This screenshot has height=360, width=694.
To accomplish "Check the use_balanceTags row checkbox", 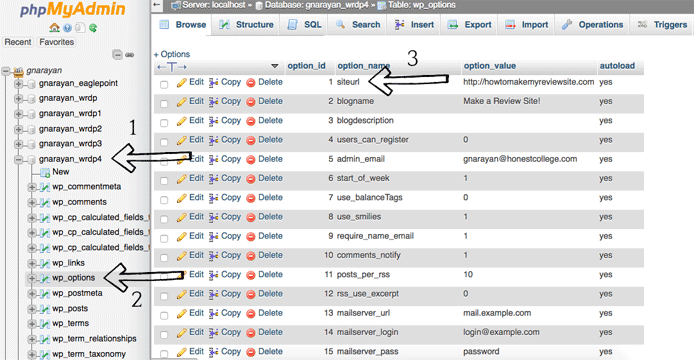I will click(x=164, y=200).
